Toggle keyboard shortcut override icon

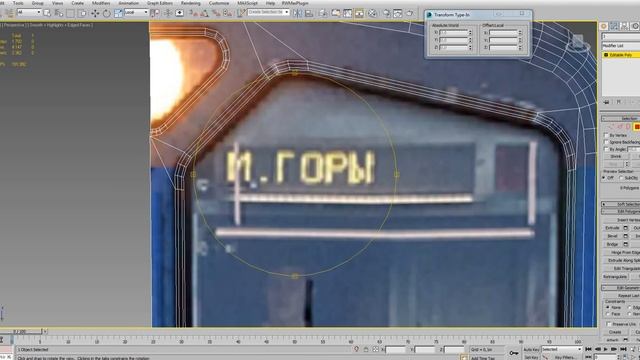click(x=179, y=13)
